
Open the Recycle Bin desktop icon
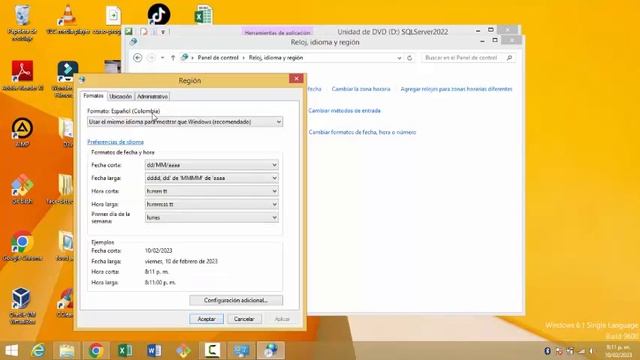[x=22, y=21]
